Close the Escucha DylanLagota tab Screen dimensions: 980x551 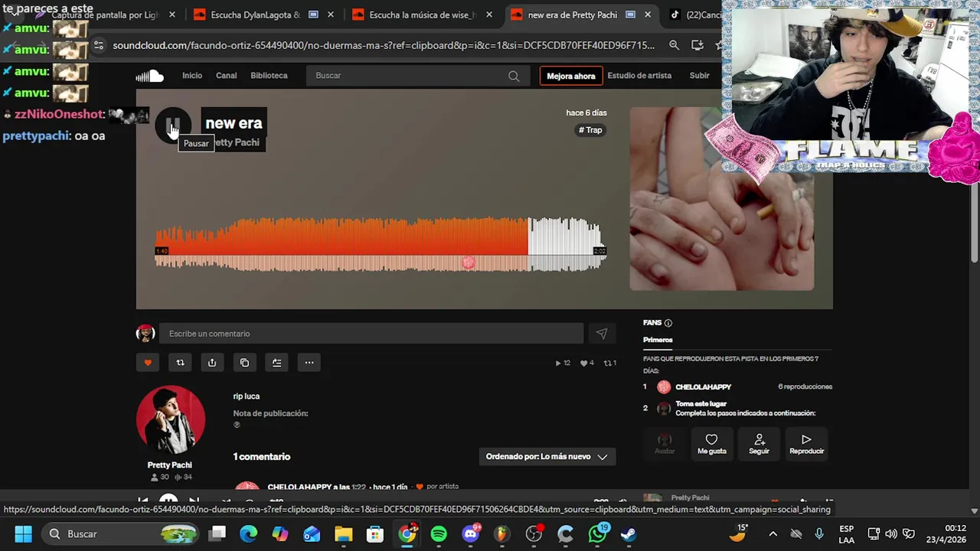(x=331, y=15)
